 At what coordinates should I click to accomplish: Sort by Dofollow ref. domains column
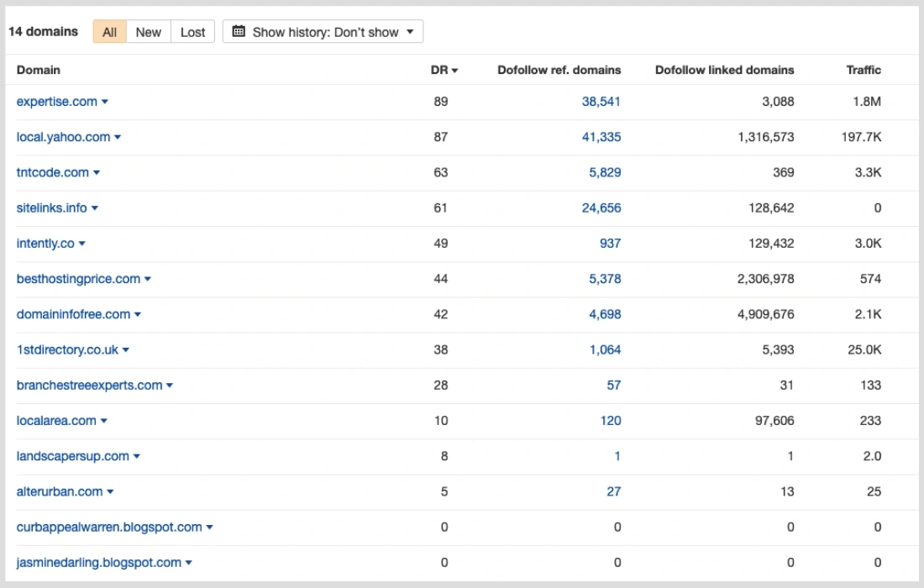click(559, 70)
